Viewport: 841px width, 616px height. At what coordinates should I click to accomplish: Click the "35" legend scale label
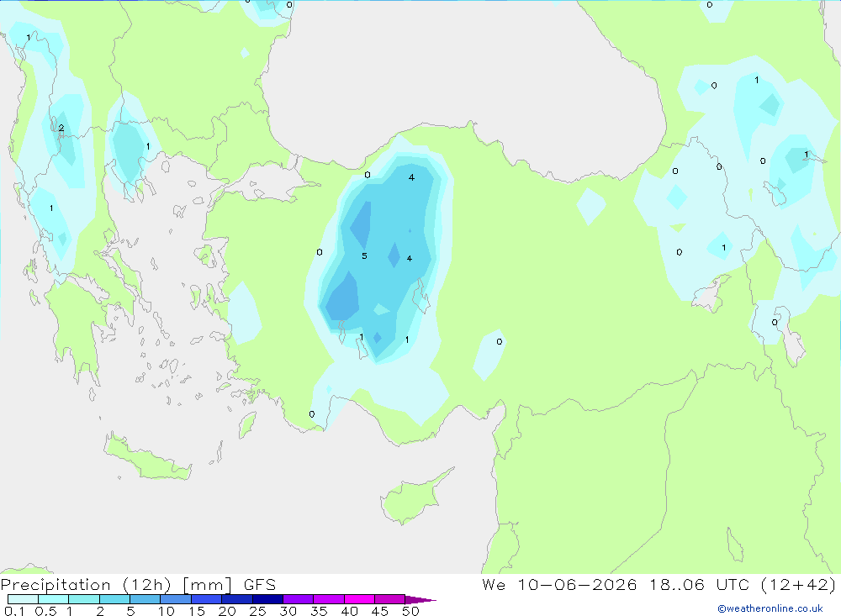coord(319,611)
